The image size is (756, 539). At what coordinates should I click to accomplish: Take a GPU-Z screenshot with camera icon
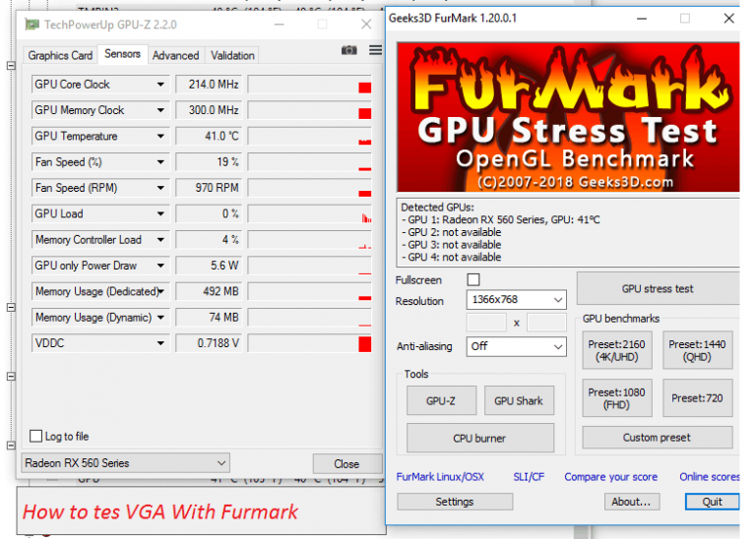click(349, 50)
